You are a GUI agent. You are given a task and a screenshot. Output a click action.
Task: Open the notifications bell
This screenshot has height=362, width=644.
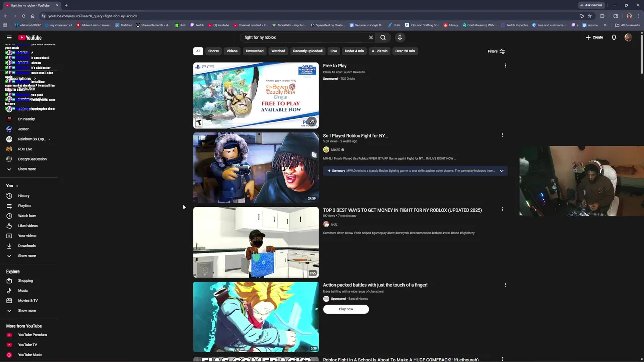614,37
